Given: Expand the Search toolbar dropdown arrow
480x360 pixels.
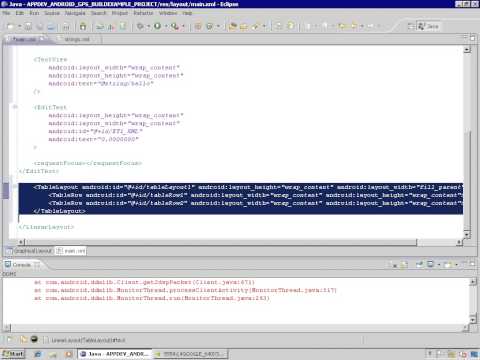Looking at the screenshot, I should 264,26.
